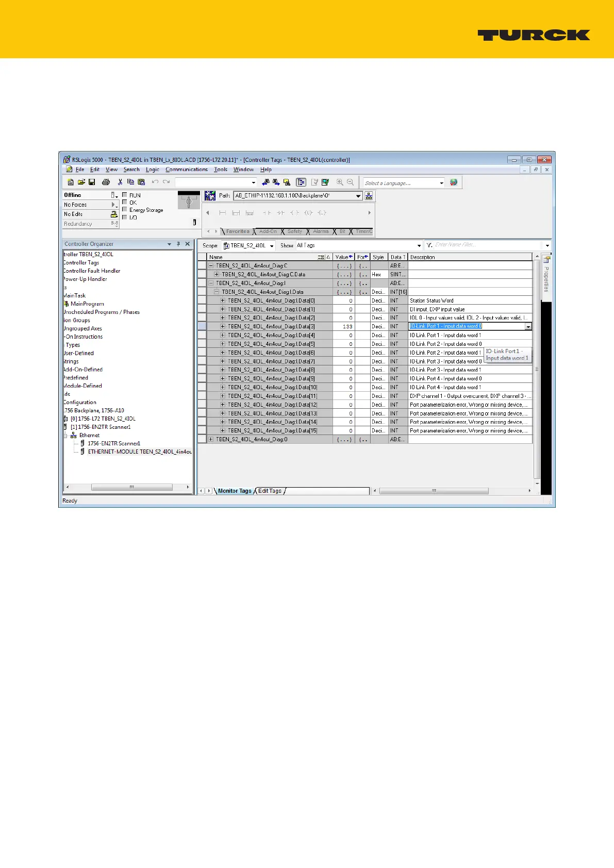The width and height of the screenshot is (614, 868).
Task: Click the Zoom Out magnifier icon
Action: tap(350, 182)
